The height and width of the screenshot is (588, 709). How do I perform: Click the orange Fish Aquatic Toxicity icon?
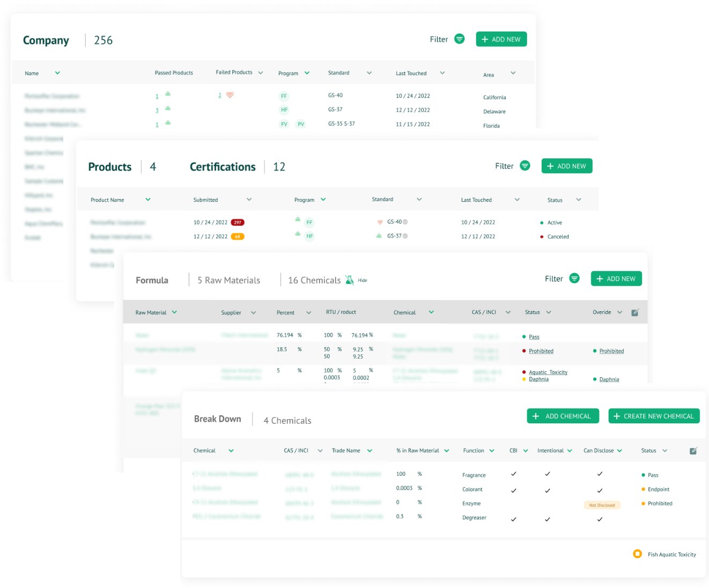637,554
